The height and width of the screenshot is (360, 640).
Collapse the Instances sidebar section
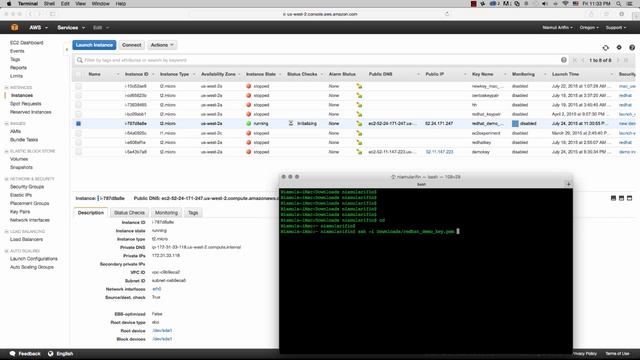[x=7, y=87]
